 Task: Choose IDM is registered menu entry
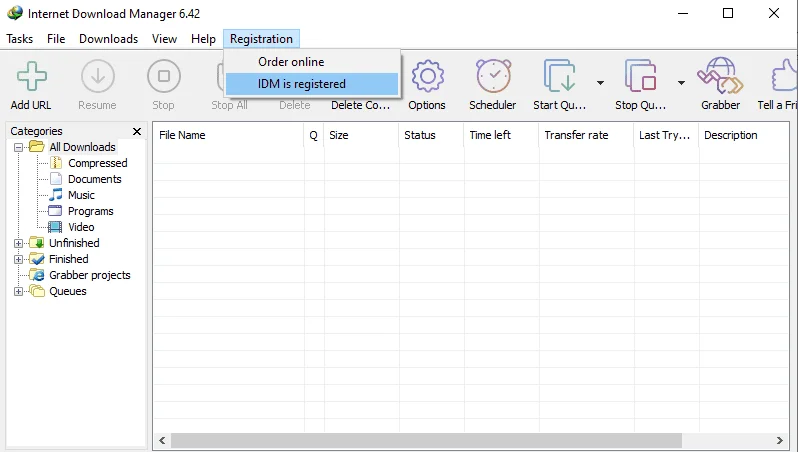311,84
